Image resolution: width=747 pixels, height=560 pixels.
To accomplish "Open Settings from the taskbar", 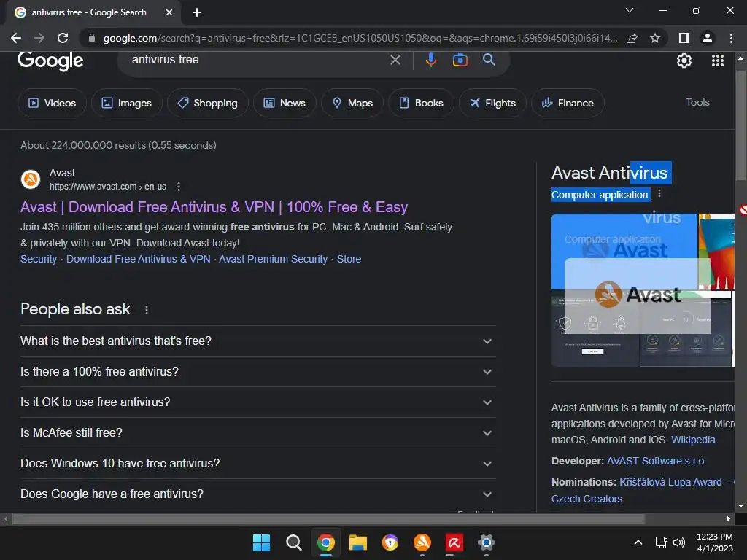I will point(487,542).
